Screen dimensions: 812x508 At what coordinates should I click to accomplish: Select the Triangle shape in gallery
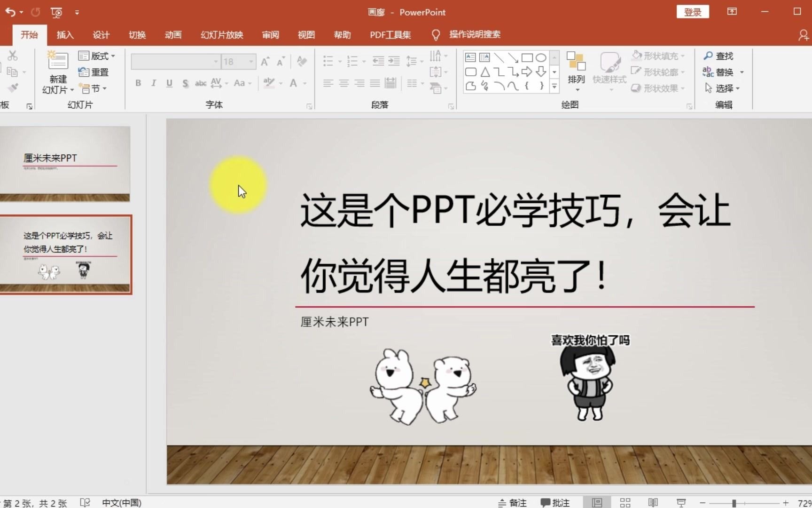(485, 72)
